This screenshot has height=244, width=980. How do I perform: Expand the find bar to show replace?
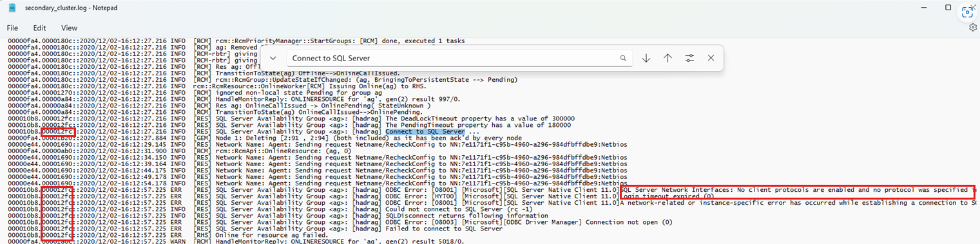(273, 58)
